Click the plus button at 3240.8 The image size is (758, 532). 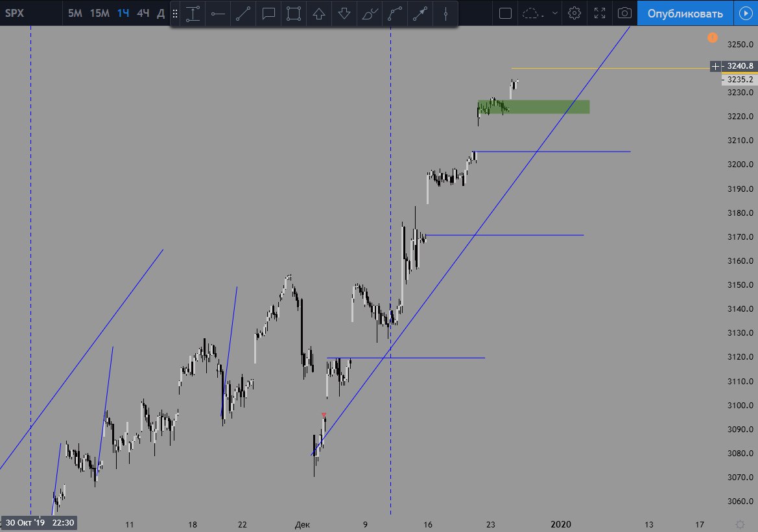tap(715, 66)
